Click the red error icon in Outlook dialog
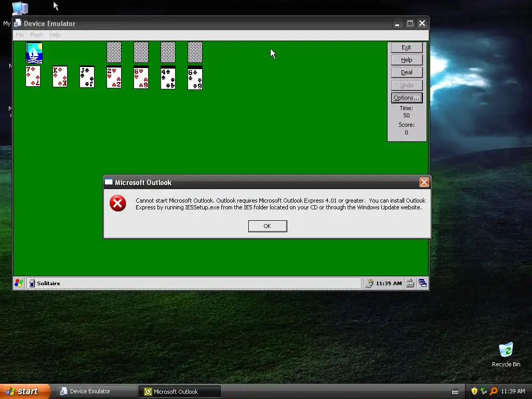Image resolution: width=532 pixels, height=399 pixels. point(118,203)
